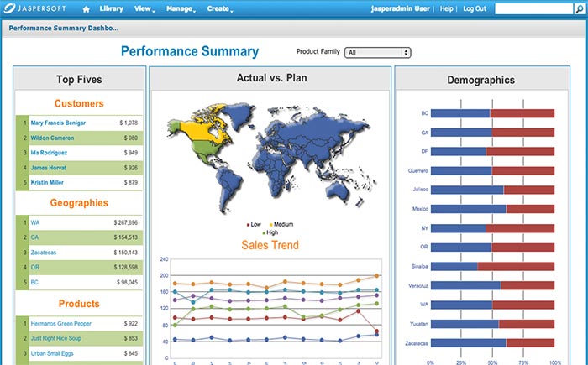The width and height of the screenshot is (588, 365).
Task: Click the last red Sales Trend point
Action: [x=377, y=331]
